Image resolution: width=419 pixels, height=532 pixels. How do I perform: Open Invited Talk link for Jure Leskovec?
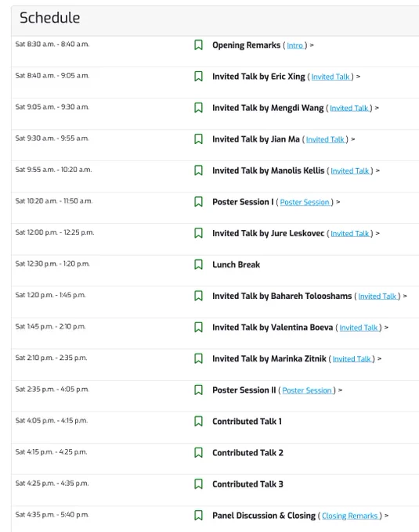350,234
